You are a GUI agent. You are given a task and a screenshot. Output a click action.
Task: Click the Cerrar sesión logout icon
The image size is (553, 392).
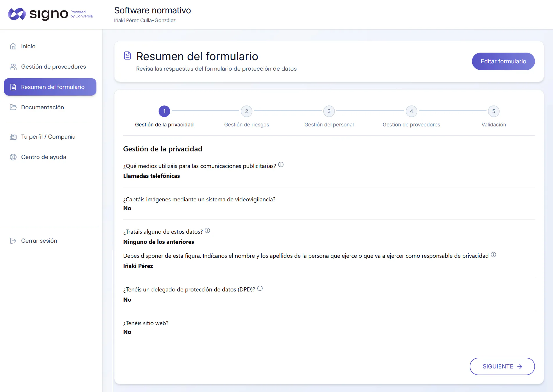(13, 241)
